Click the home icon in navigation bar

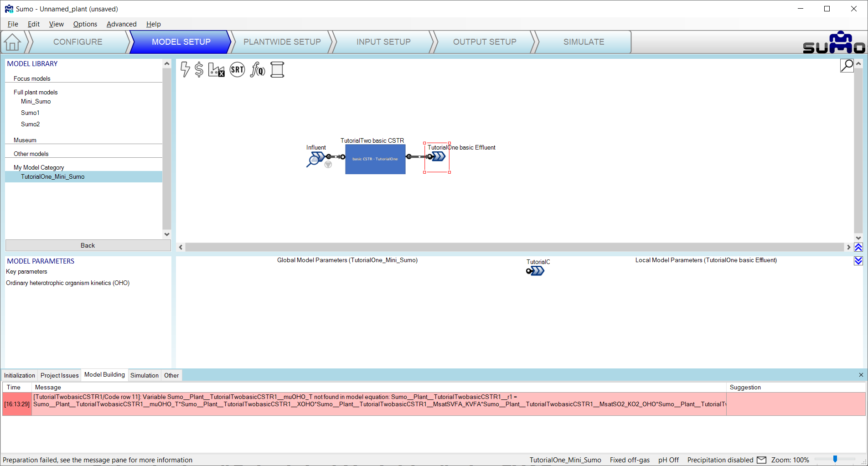pos(12,42)
